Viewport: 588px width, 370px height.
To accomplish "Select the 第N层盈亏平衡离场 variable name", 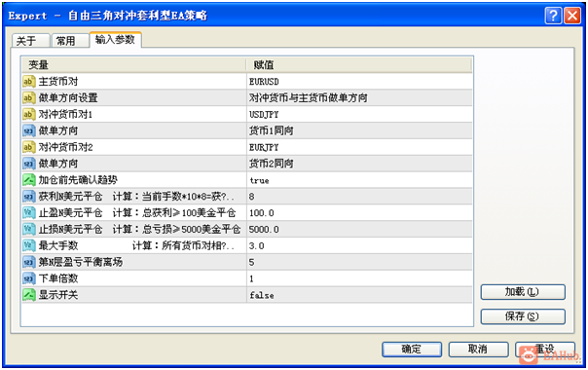I will (81, 262).
